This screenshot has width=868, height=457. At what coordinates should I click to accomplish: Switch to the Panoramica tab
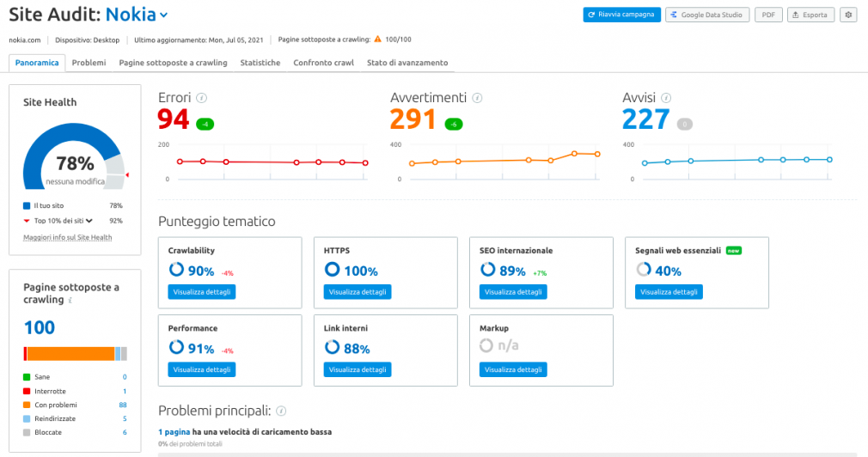click(37, 63)
